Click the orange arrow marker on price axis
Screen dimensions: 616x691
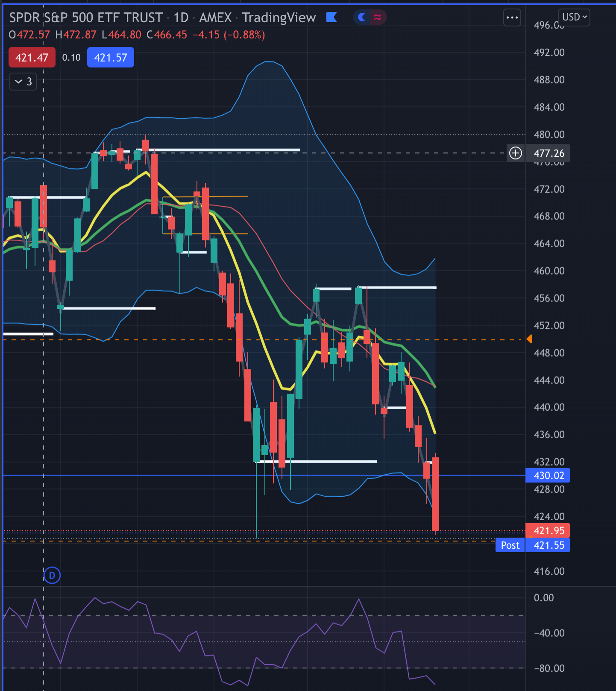tap(529, 339)
